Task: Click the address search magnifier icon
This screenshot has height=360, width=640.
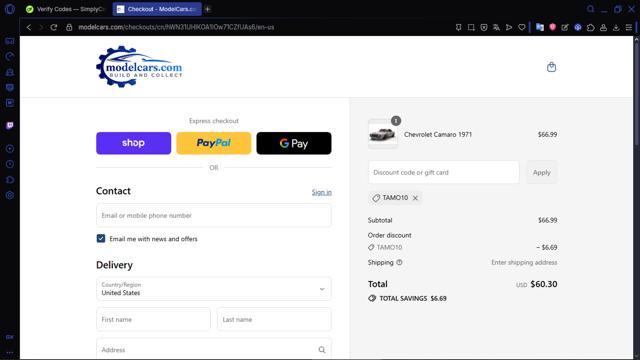Action: click(x=322, y=350)
